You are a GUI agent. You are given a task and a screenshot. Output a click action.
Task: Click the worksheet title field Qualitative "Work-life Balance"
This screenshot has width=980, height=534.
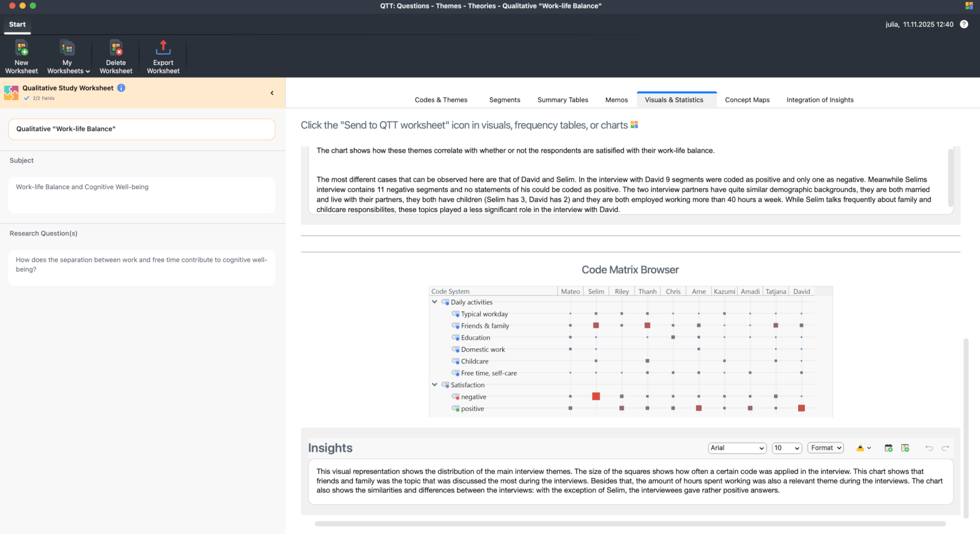point(142,129)
